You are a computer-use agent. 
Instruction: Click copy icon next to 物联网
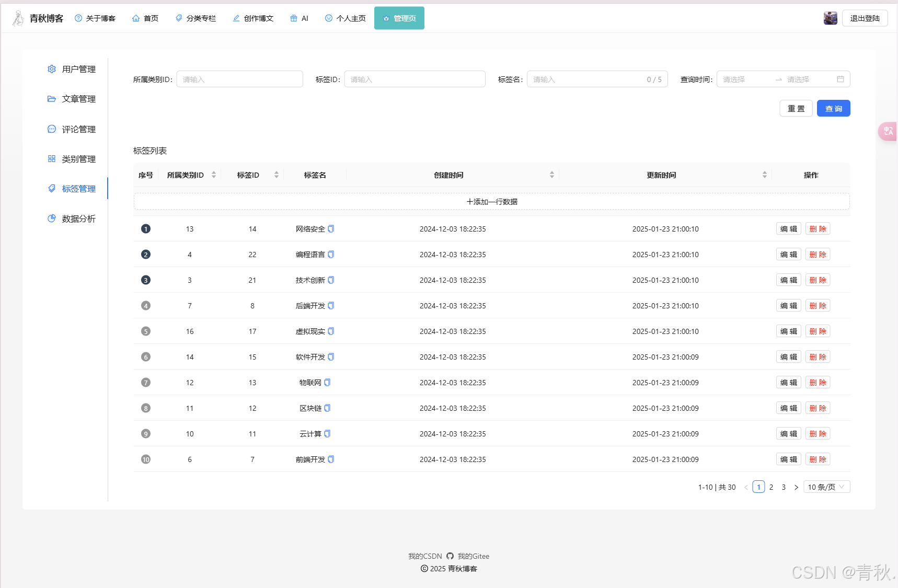click(327, 383)
